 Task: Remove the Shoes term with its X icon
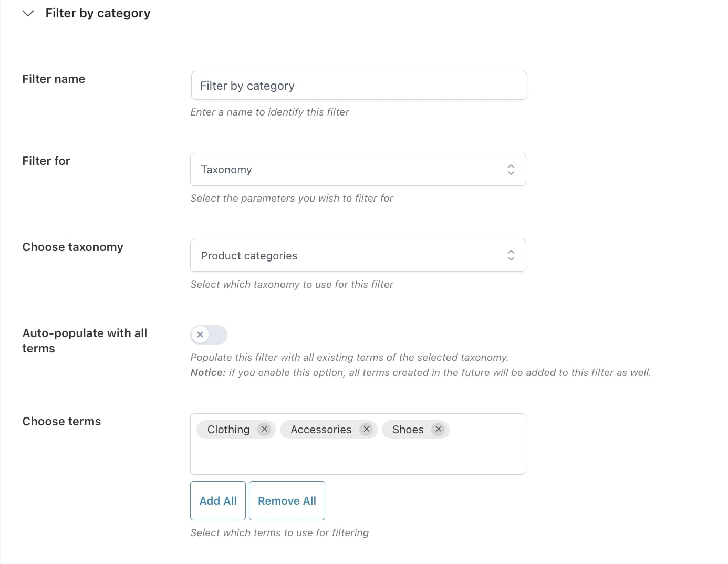[x=439, y=430]
